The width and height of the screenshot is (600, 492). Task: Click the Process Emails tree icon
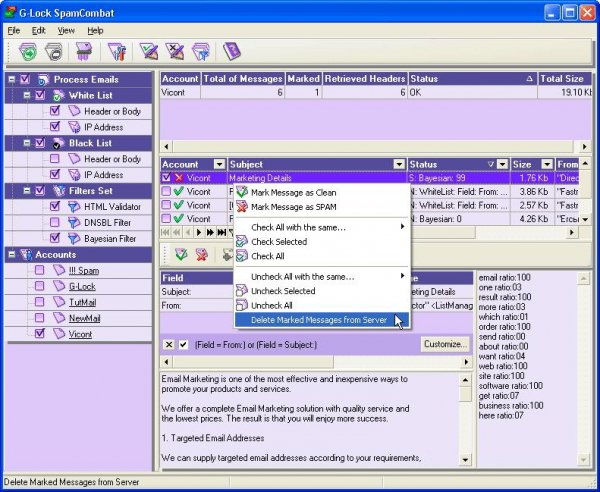click(43, 80)
